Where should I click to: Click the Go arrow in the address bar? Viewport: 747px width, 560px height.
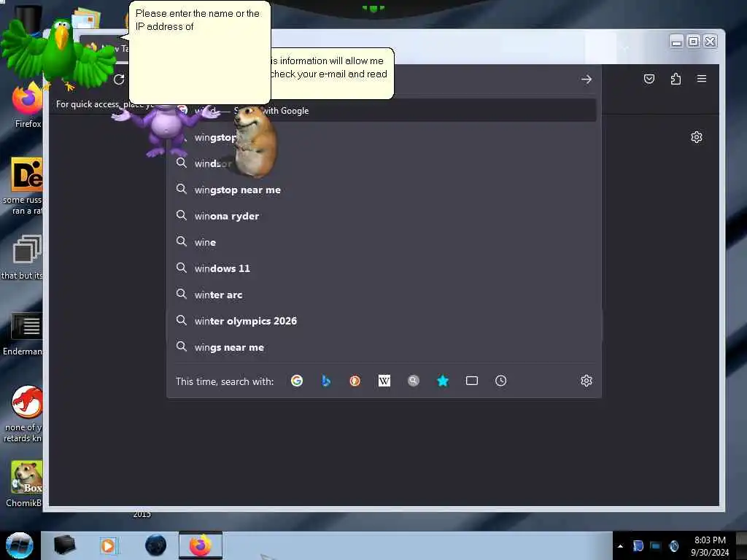point(587,79)
